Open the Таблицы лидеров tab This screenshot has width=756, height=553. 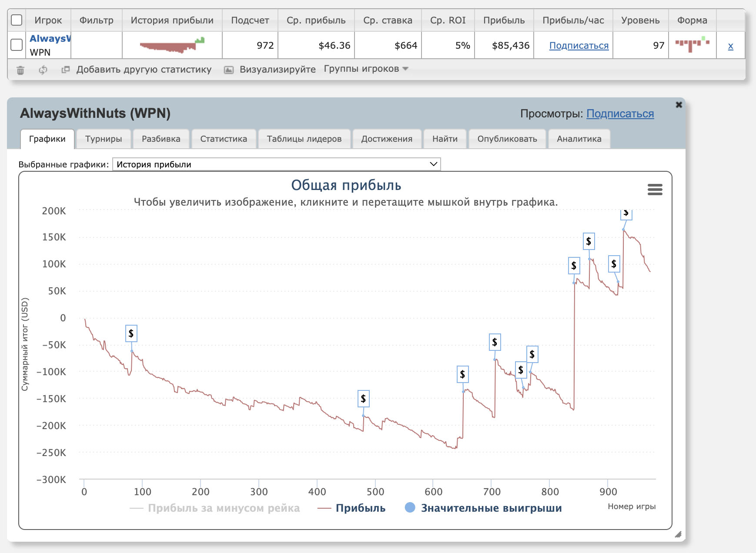point(304,139)
